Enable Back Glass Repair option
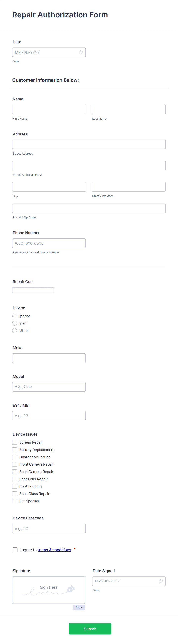 pyautogui.click(x=15, y=493)
